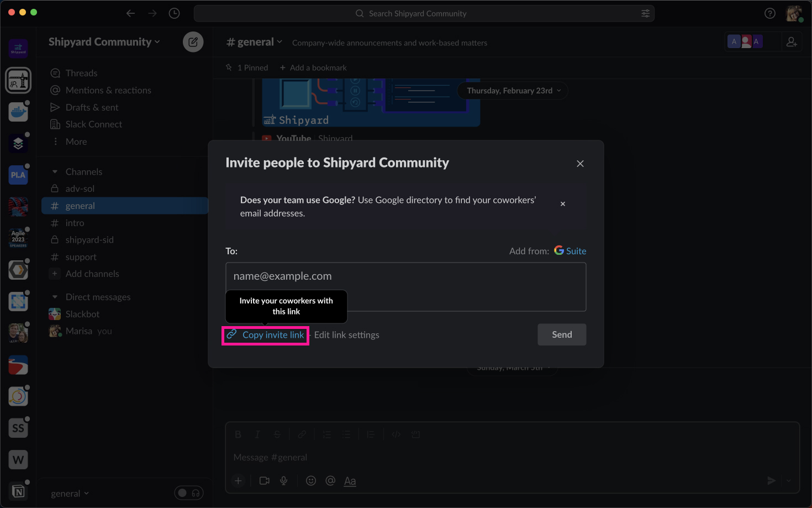Go back using the history back arrow
This screenshot has height=508, width=812.
coord(130,13)
